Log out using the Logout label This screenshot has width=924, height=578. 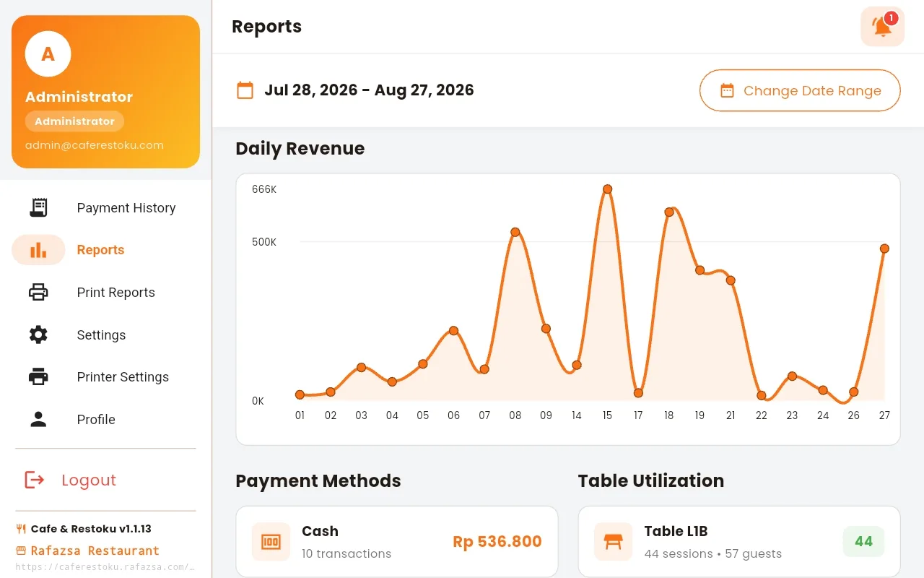[89, 480]
